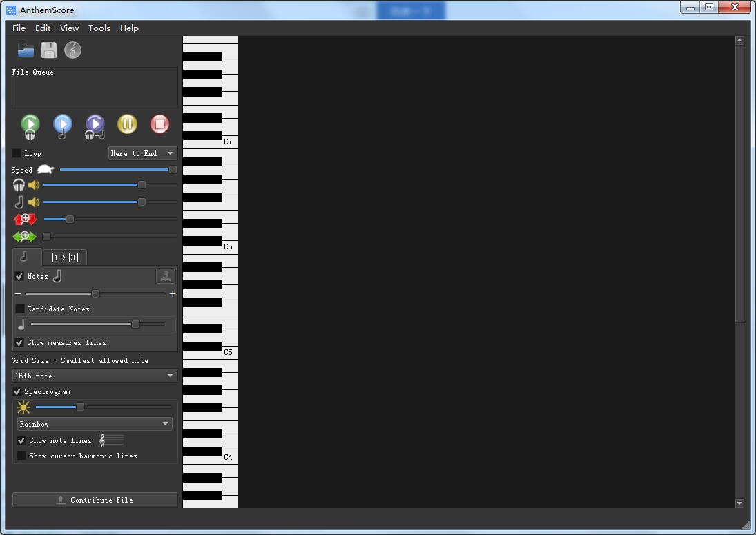The height and width of the screenshot is (535, 756).
Task: Click the floppy disk save icon
Action: pyautogui.click(x=49, y=50)
